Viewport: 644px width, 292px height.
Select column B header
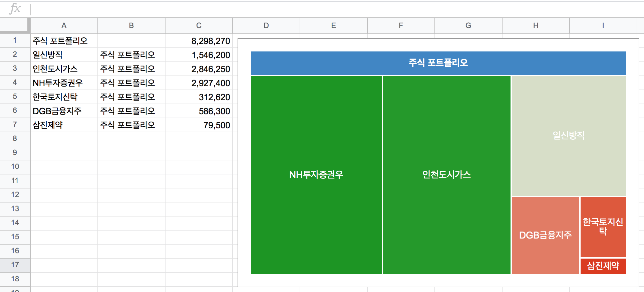(131, 26)
